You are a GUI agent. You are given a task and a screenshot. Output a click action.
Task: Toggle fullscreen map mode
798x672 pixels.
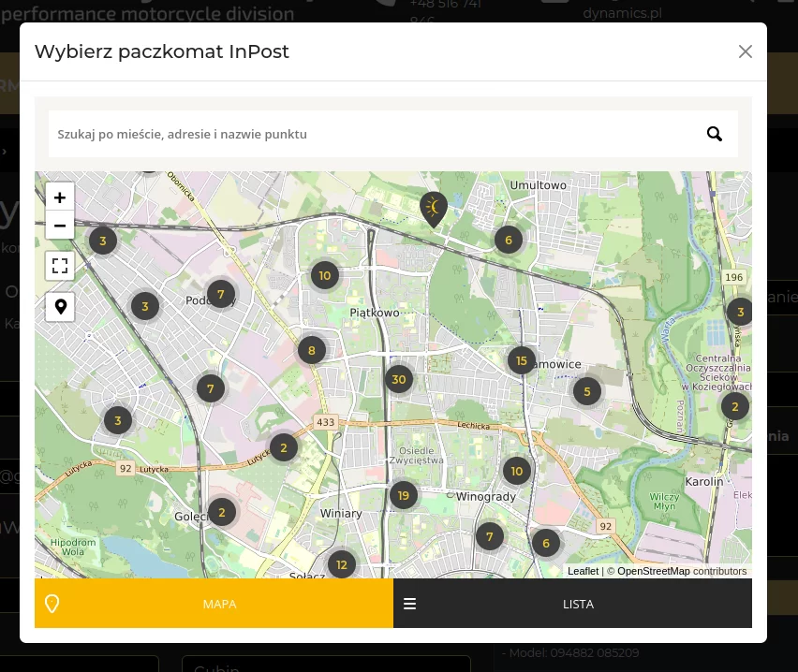coord(59,265)
